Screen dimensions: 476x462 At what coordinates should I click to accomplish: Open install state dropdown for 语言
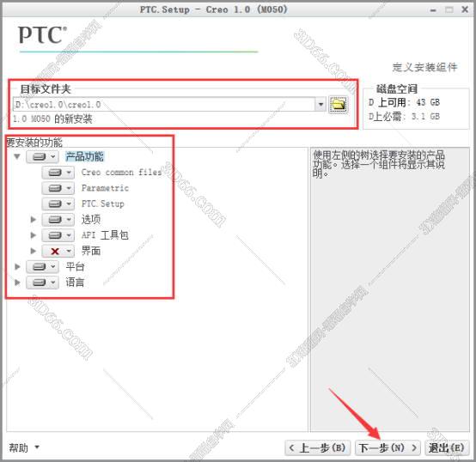pos(42,283)
